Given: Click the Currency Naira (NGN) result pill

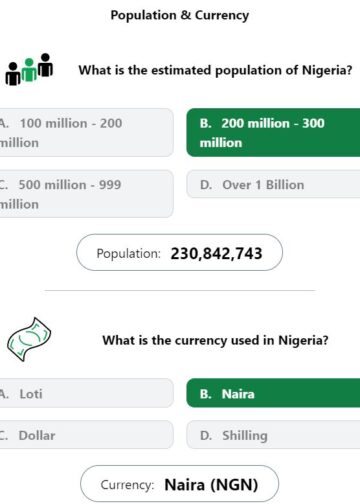Looking at the screenshot, I should (x=179, y=484).
